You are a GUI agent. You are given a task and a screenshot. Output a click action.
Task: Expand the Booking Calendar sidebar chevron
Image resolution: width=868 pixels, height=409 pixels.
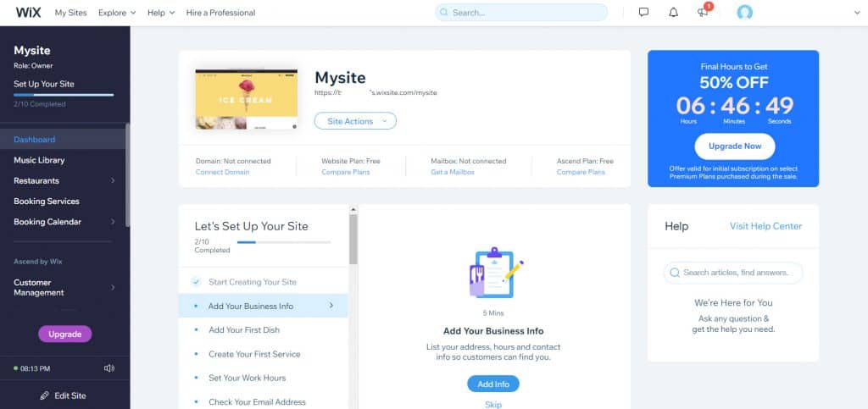coord(113,222)
